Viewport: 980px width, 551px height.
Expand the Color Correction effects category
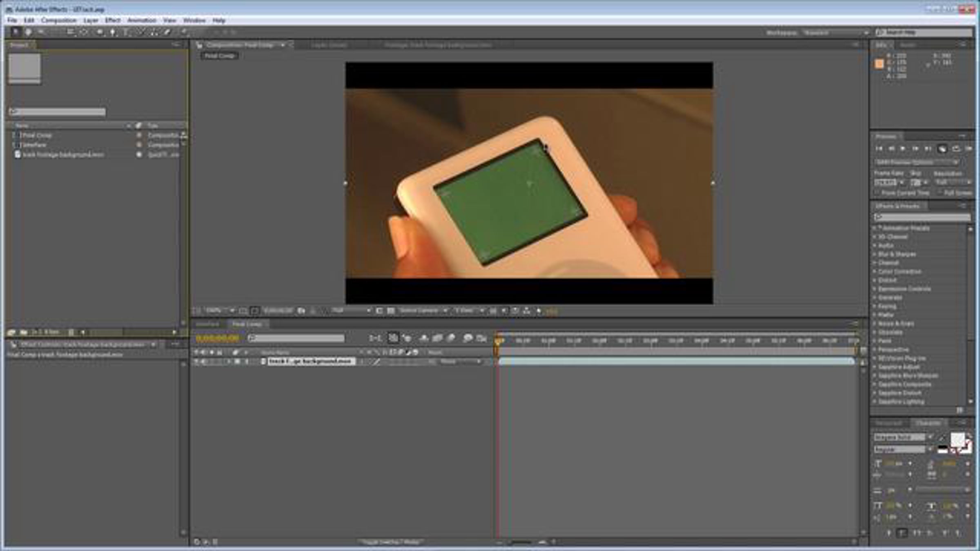(875, 271)
